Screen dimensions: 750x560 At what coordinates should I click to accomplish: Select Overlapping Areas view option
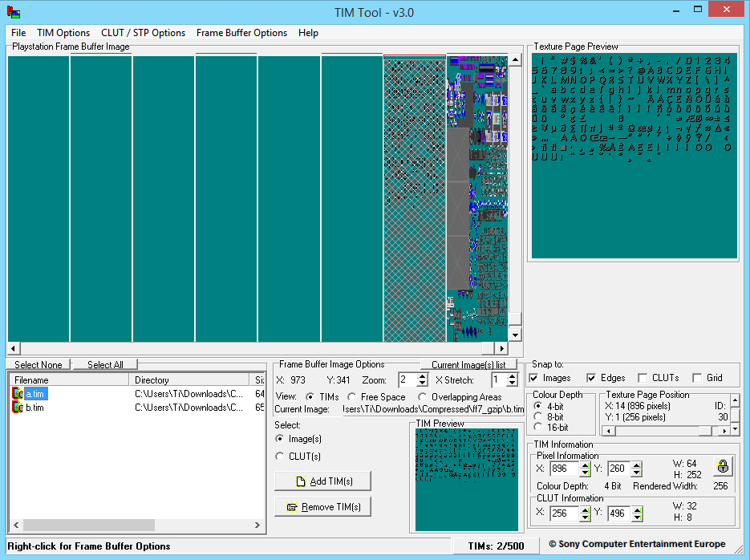tap(422, 397)
